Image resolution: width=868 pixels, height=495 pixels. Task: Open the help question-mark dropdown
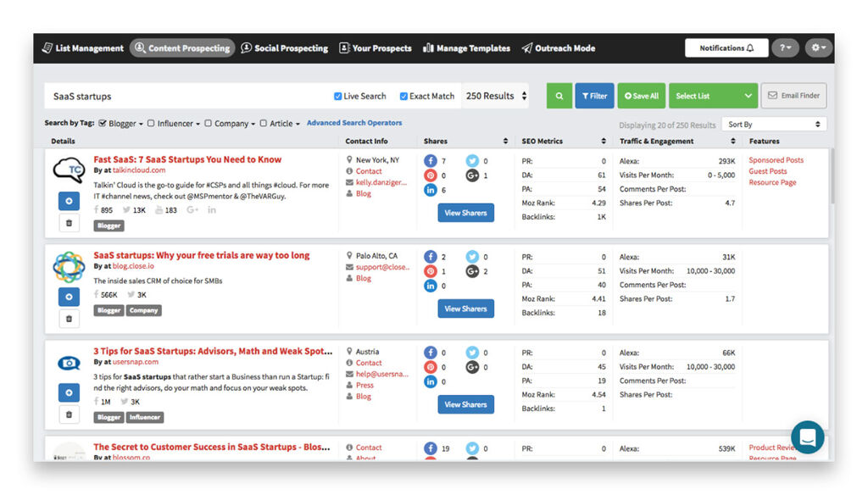(785, 48)
